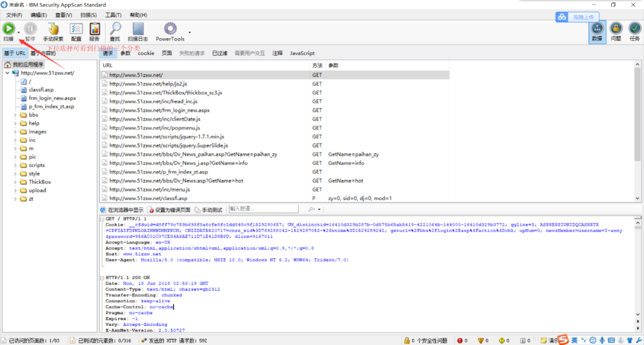Open PowerTools dropdown arrow
This screenshot has width=644, height=345.
(190, 32)
